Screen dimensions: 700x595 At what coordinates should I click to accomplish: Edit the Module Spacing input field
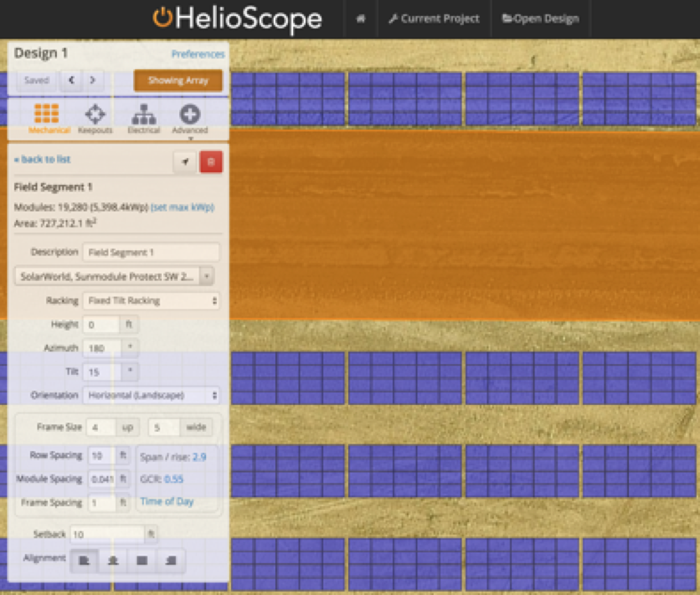pos(102,480)
